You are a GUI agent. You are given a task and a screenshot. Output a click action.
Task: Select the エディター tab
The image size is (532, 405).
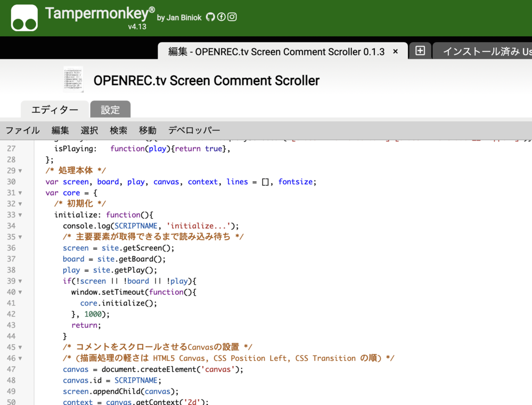tap(55, 110)
